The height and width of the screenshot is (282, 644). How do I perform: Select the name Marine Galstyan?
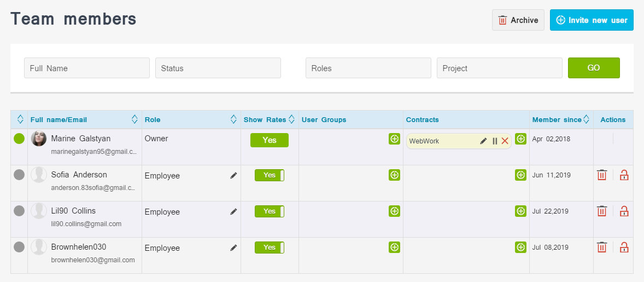pyautogui.click(x=81, y=139)
